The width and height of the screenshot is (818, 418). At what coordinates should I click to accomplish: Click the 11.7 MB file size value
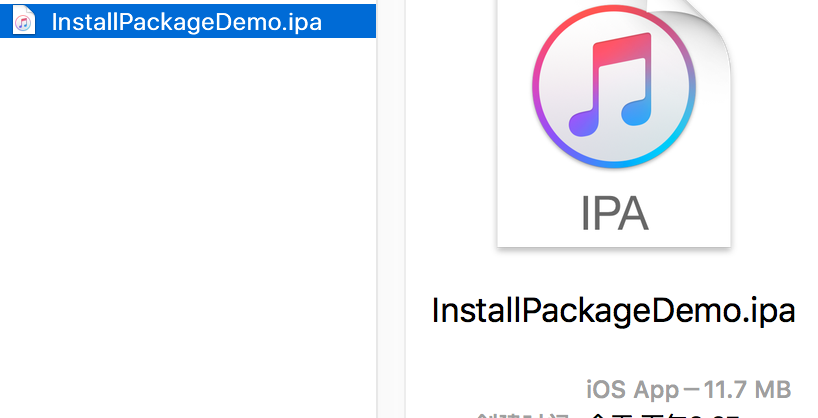click(x=748, y=390)
